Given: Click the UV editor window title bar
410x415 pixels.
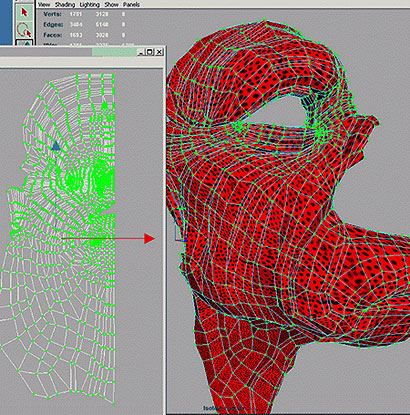Looking at the screenshot, I should pos(68,52).
